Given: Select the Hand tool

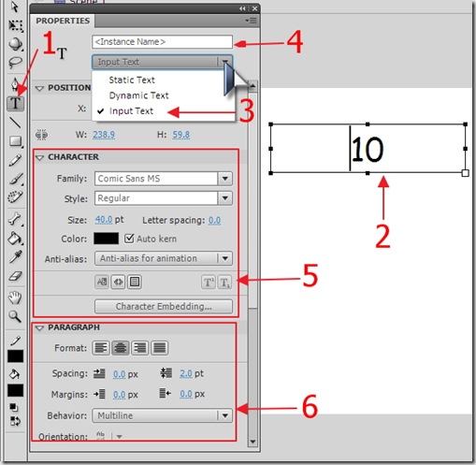Looking at the screenshot, I should click(x=15, y=298).
